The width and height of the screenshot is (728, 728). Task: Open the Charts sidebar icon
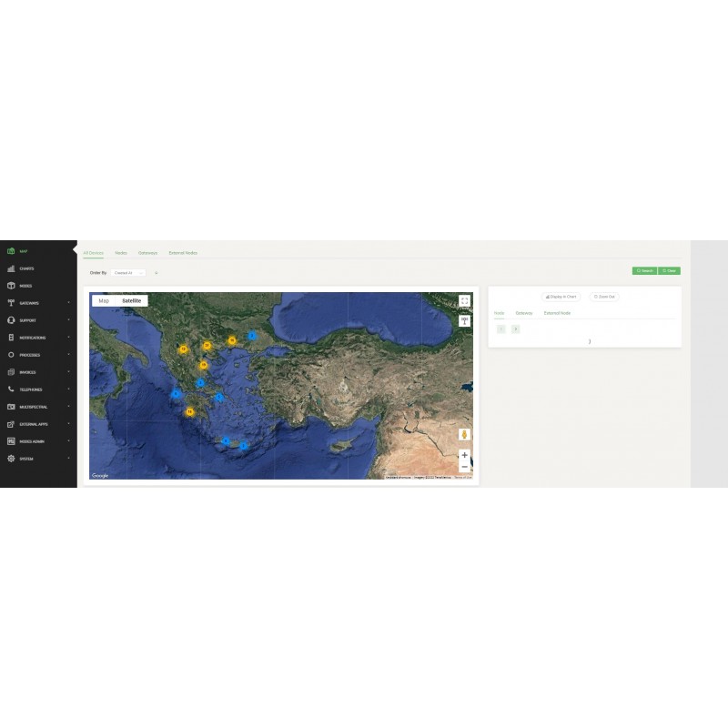[x=11, y=268]
